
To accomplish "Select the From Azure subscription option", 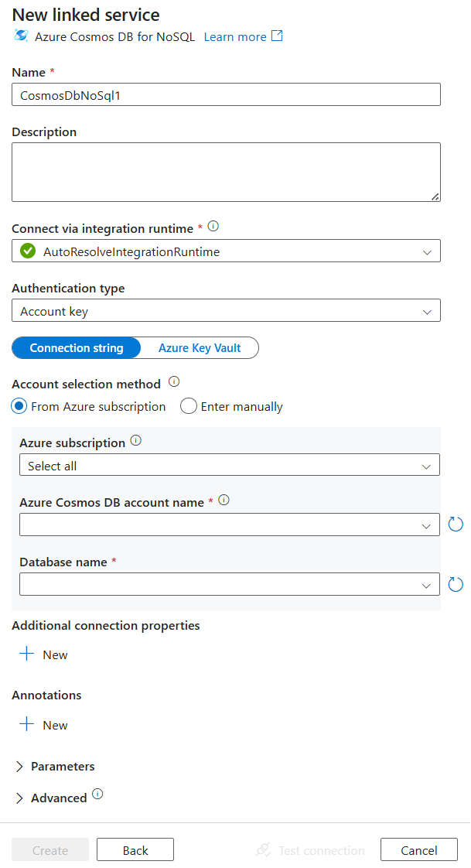I will click(19, 406).
